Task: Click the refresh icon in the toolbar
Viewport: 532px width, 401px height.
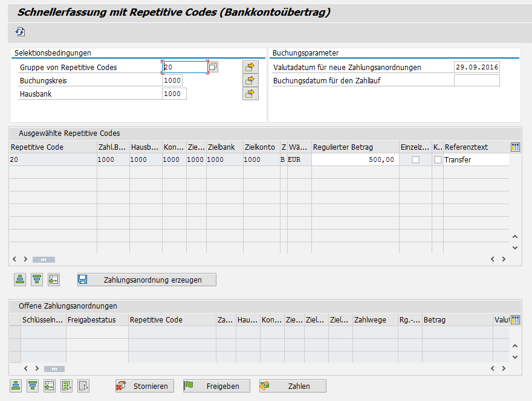Action: pos(20,32)
